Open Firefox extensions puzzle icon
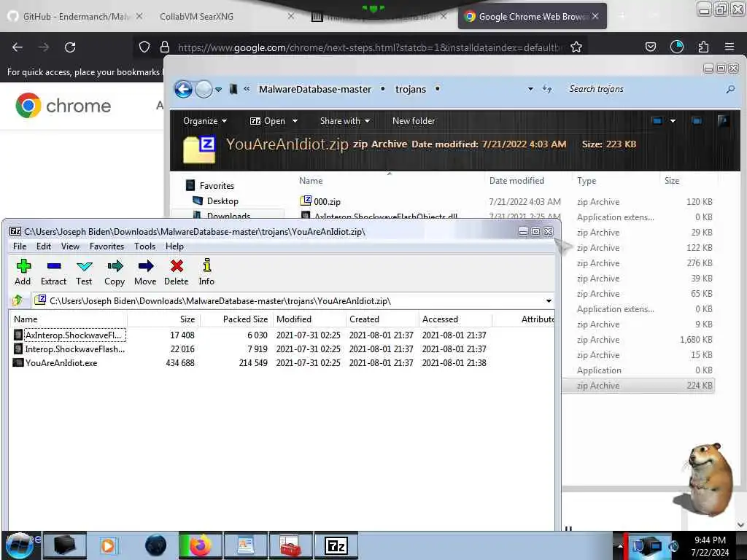This screenshot has height=560, width=747. click(x=703, y=47)
